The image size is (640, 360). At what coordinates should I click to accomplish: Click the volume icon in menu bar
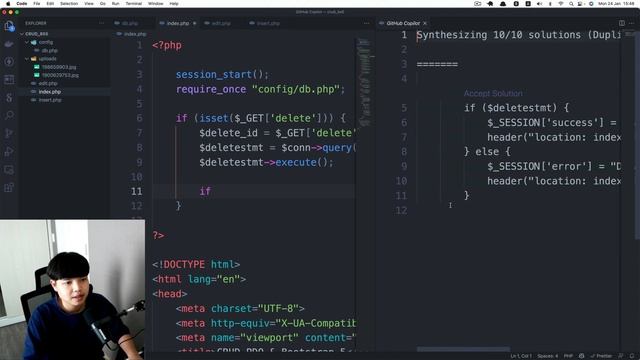coord(540,4)
